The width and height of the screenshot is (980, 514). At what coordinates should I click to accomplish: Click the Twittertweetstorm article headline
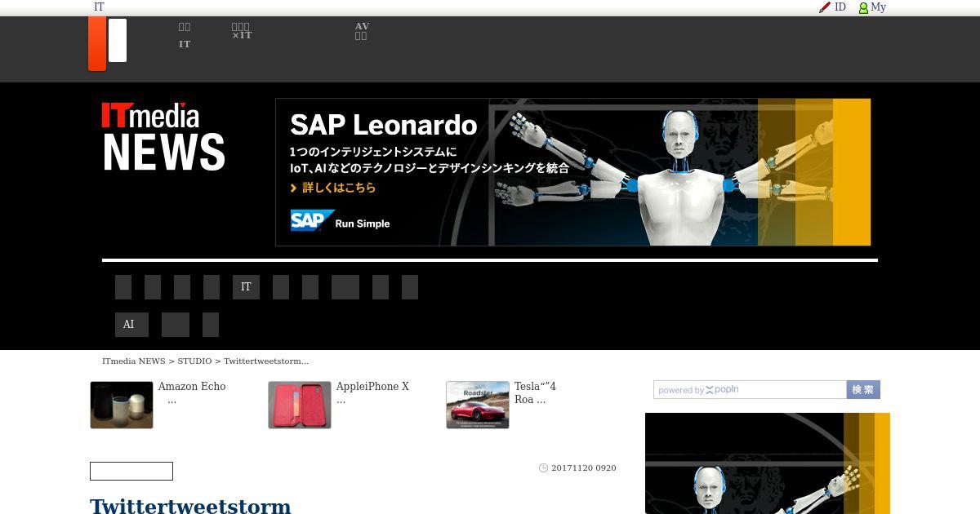coord(190,506)
